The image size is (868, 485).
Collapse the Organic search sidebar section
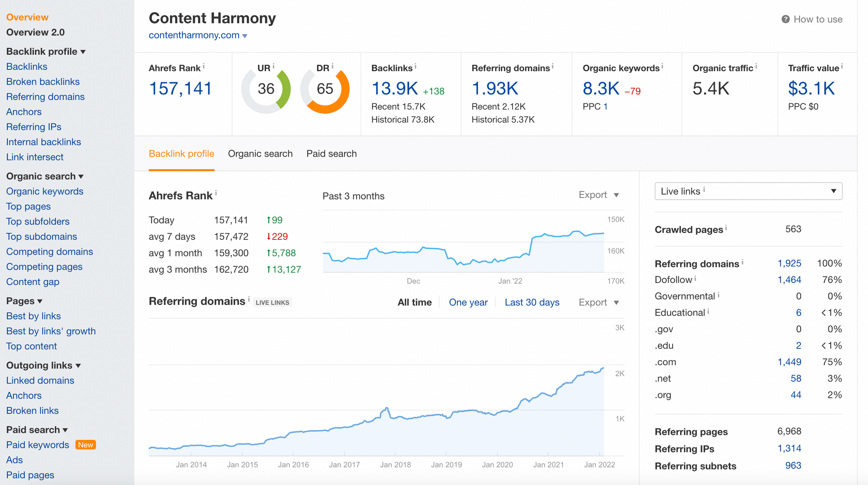[x=45, y=176]
